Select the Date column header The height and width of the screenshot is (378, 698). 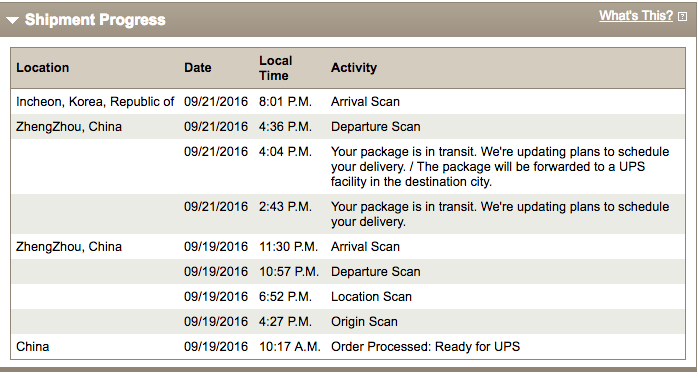click(x=198, y=68)
